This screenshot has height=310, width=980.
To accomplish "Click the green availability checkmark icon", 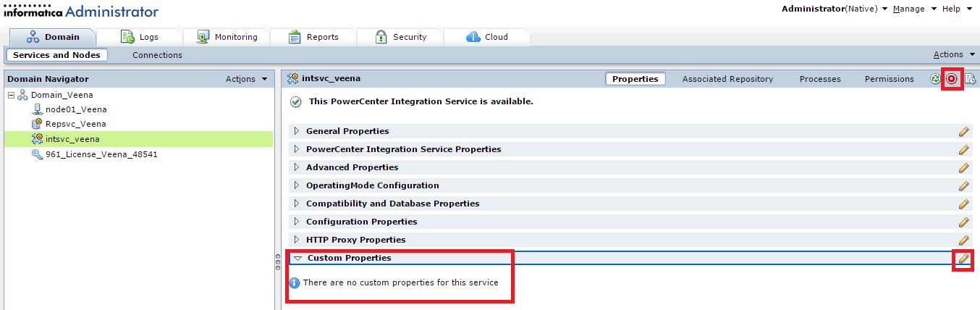I will click(x=295, y=102).
